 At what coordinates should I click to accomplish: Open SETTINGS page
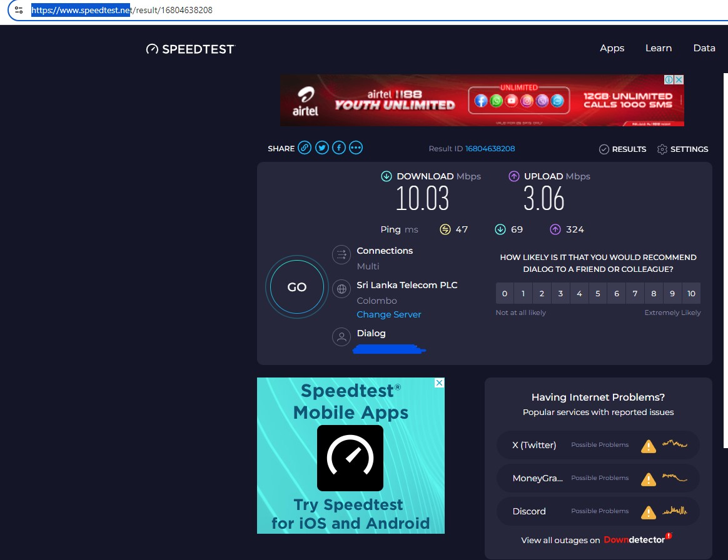pyautogui.click(x=682, y=149)
